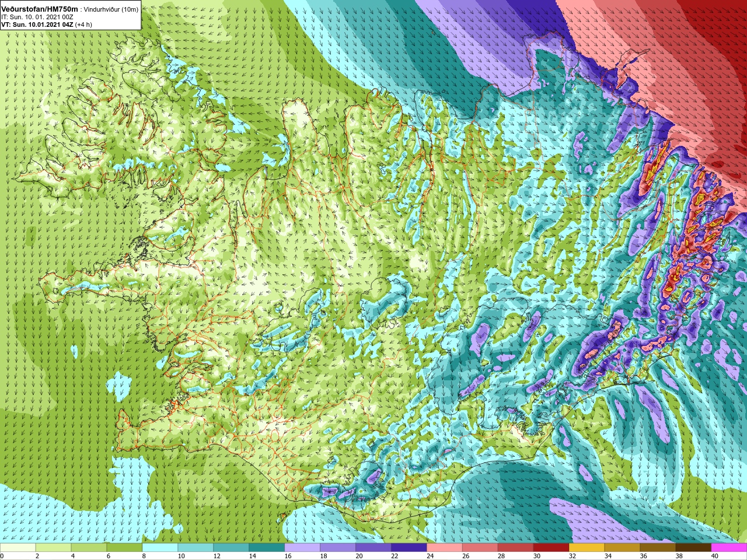The image size is (747, 560).
Task: Click the 'VT: Sun. 10.01.2021 04Z' line
Action: point(37,24)
